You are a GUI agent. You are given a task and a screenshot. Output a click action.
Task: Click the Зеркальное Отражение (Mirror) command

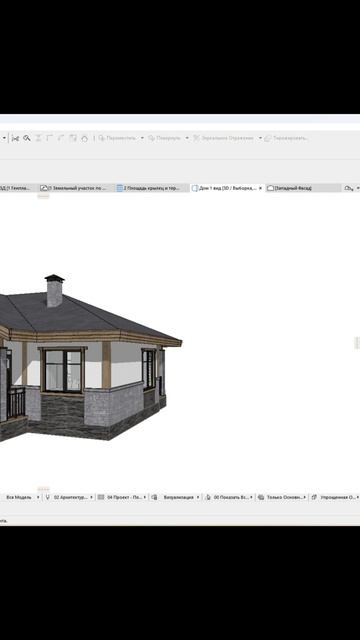pos(223,138)
